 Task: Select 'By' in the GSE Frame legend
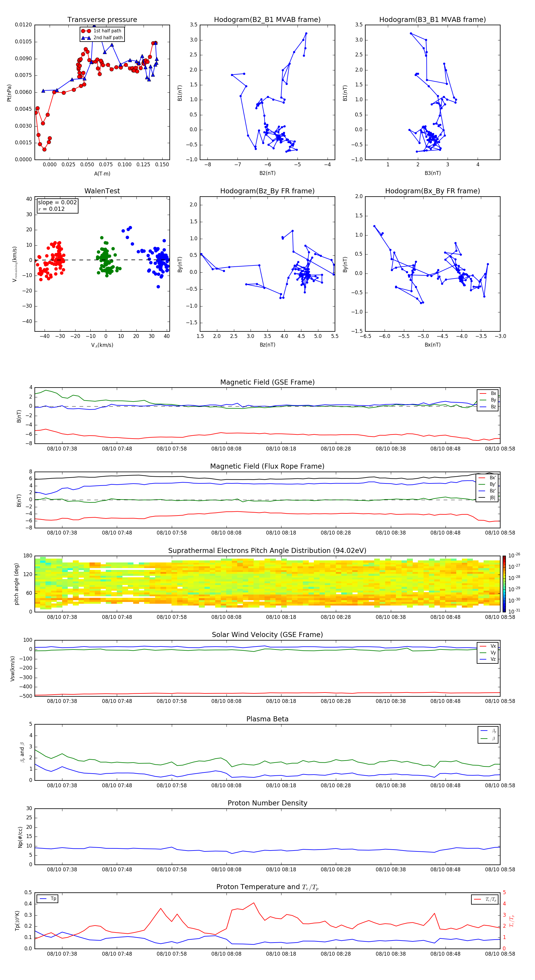(x=488, y=400)
